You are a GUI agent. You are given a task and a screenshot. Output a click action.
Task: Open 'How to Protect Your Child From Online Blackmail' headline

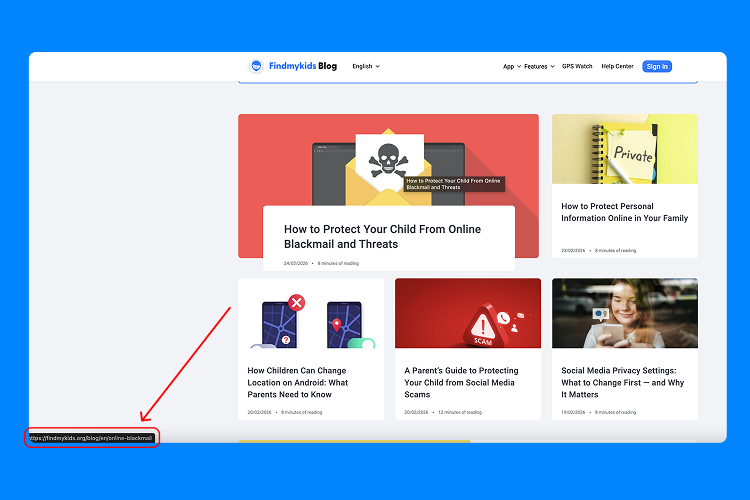point(382,236)
